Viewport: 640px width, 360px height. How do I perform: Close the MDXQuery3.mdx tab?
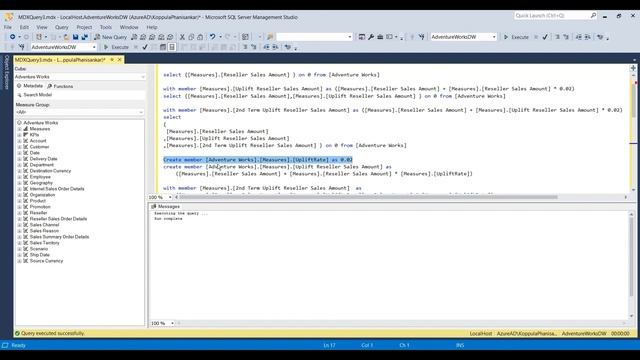(120, 60)
